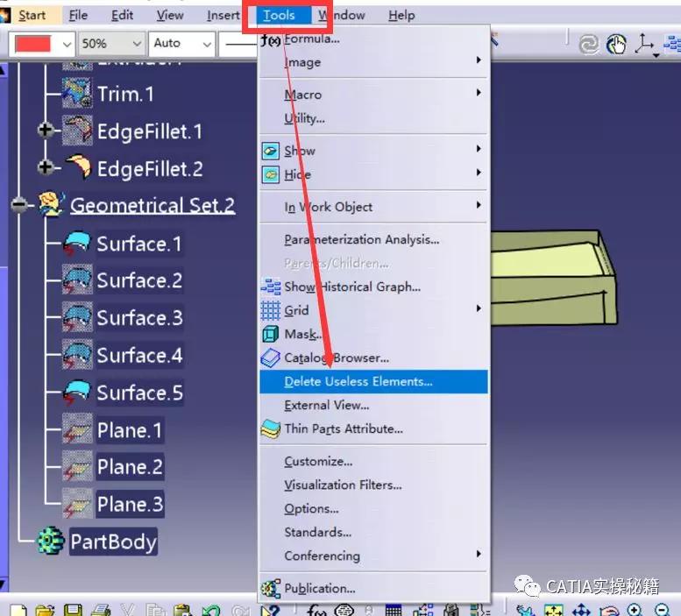Choose Standards... menu entry
Image resolution: width=681 pixels, height=616 pixels.
[x=373, y=532]
